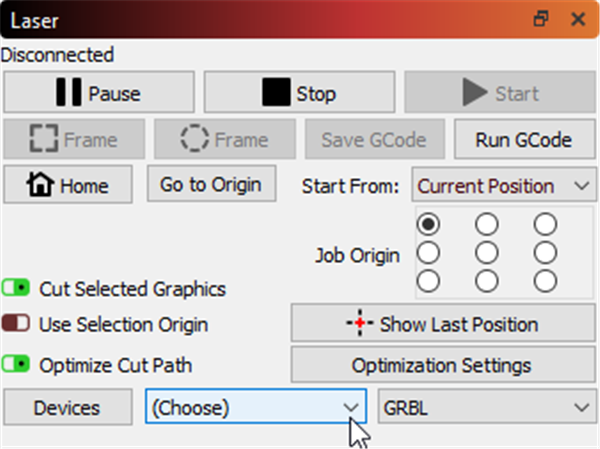This screenshot has width=600, height=449.
Task: Send laser Home with house icon button
Action: point(68,186)
